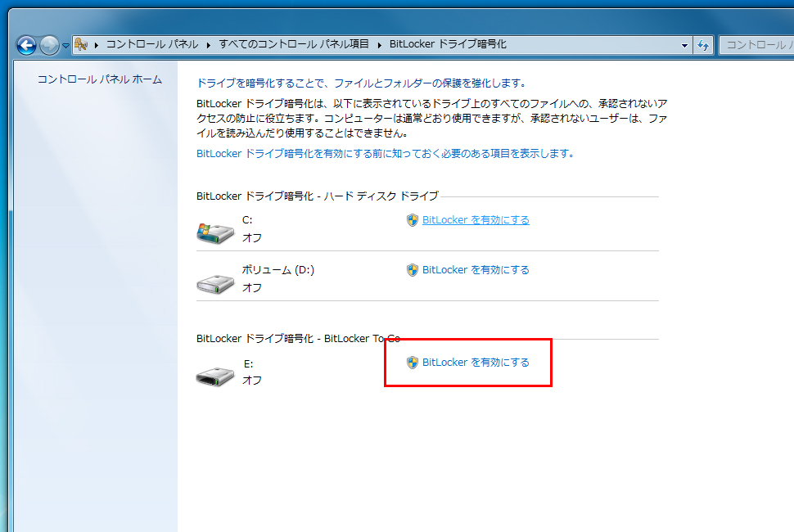Click the オフ status under ボリューム (D:)

coord(251,288)
